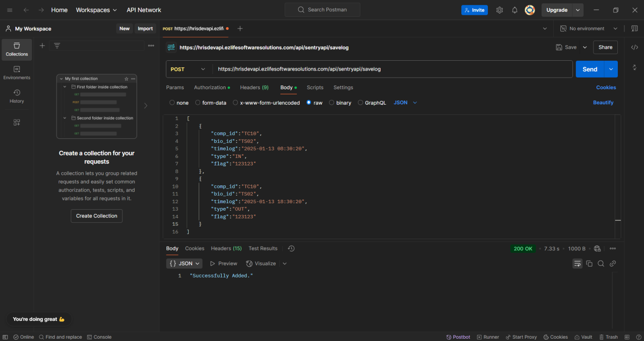Open the response Headers (15) tab
This screenshot has height=341, width=644.
pos(226,249)
